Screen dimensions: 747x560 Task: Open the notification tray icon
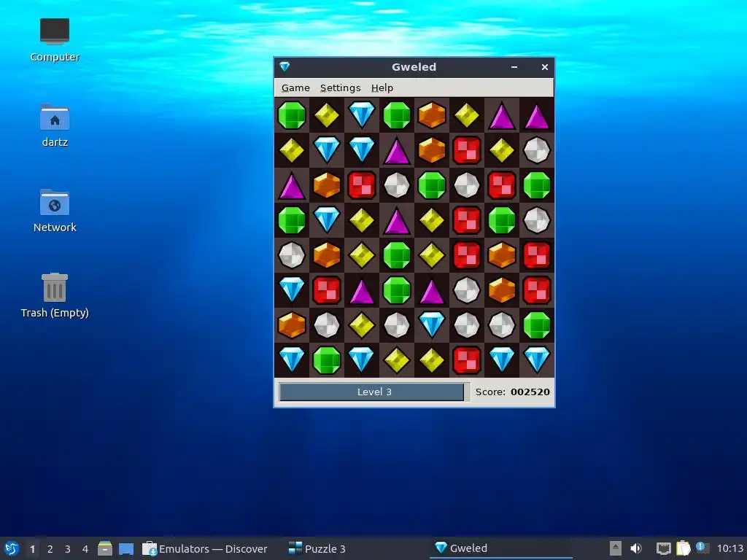701,548
